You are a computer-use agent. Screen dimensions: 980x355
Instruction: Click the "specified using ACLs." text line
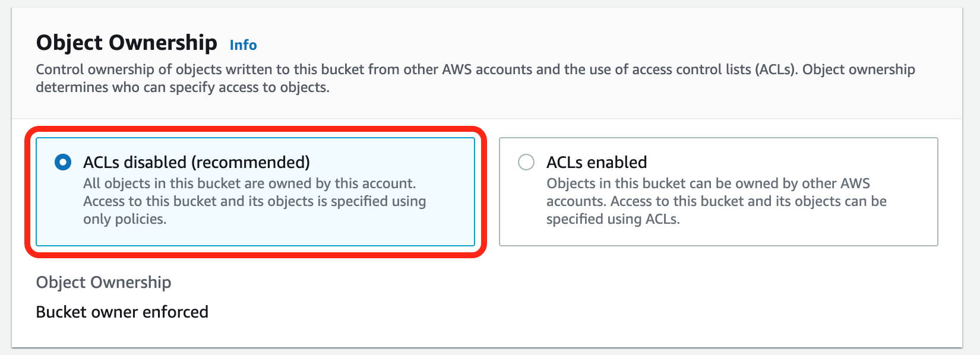click(x=612, y=219)
